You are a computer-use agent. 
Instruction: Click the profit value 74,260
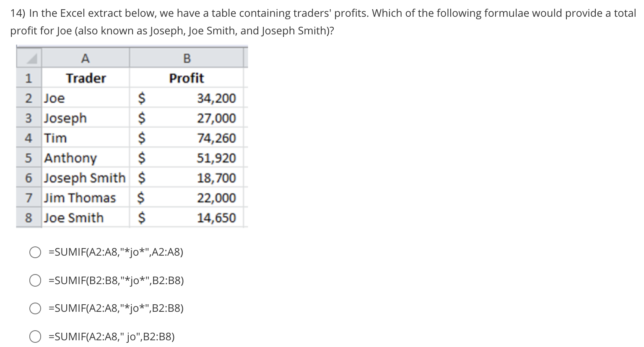tap(216, 138)
